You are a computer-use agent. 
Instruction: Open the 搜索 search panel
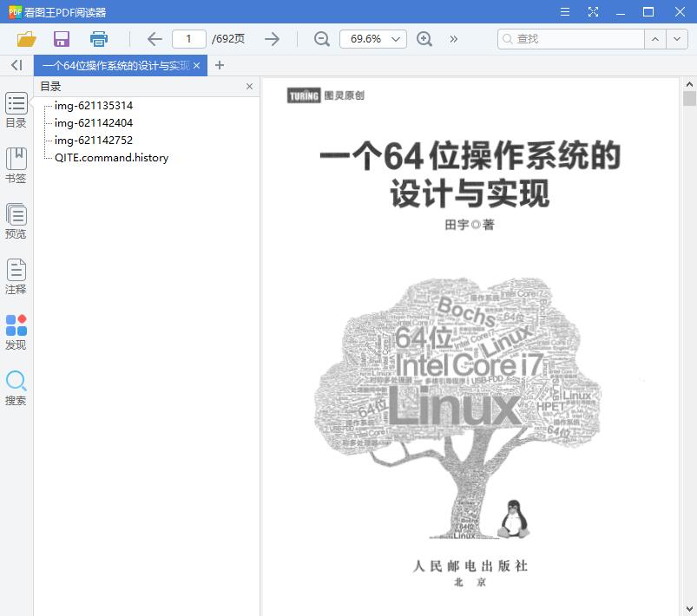pyautogui.click(x=16, y=388)
